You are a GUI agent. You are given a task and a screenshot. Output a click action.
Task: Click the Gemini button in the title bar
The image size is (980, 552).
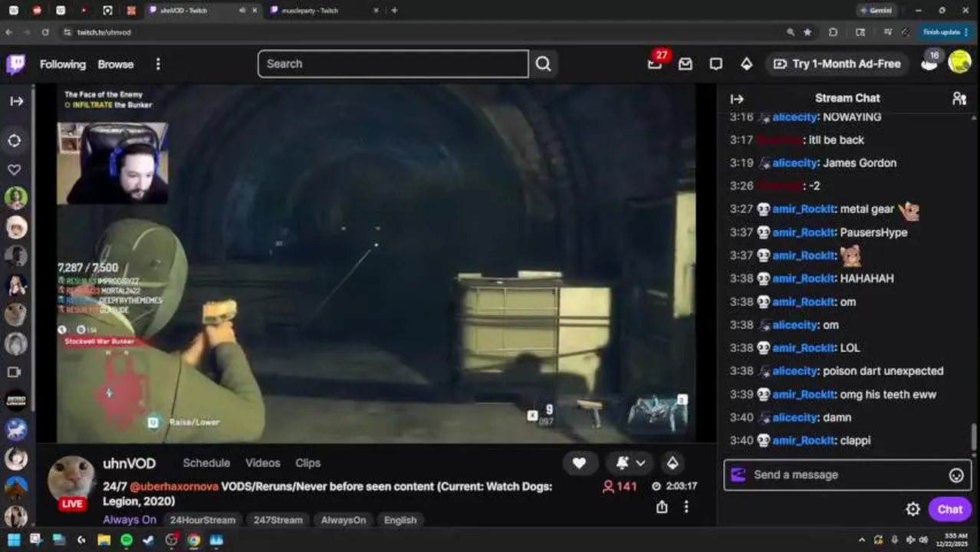click(876, 11)
